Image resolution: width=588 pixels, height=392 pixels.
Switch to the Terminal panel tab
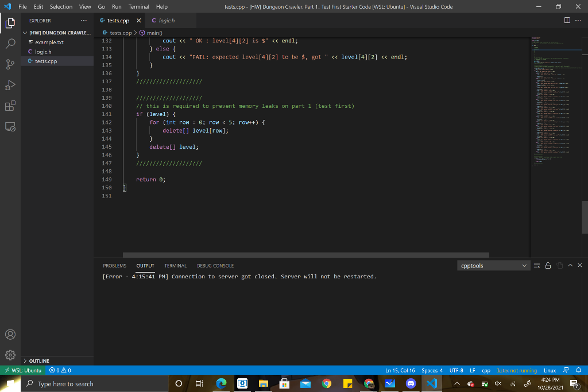175,266
